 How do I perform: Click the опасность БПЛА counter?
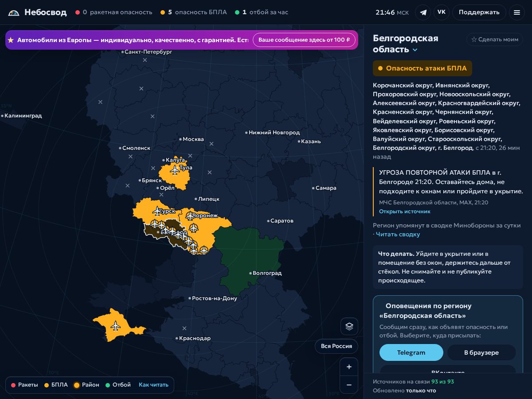tap(194, 12)
